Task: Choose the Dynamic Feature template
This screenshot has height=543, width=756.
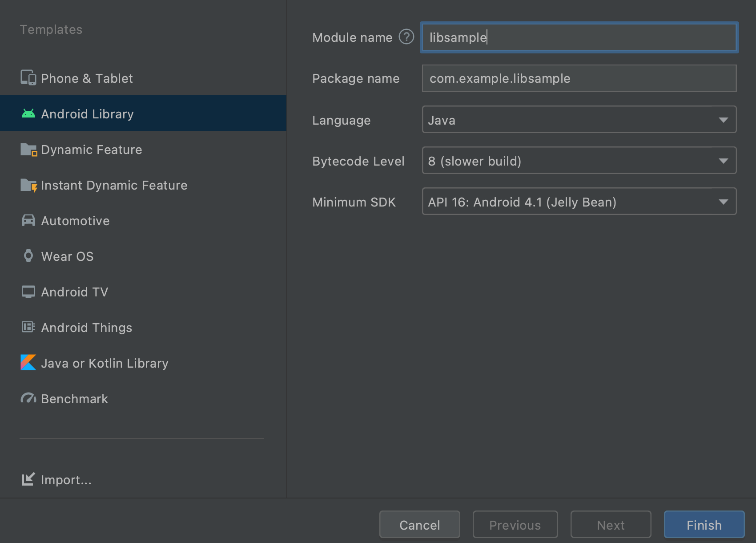Action: point(143,149)
